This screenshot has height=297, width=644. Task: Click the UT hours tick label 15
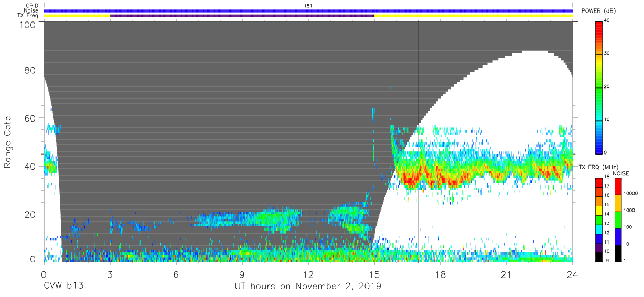[x=374, y=274]
